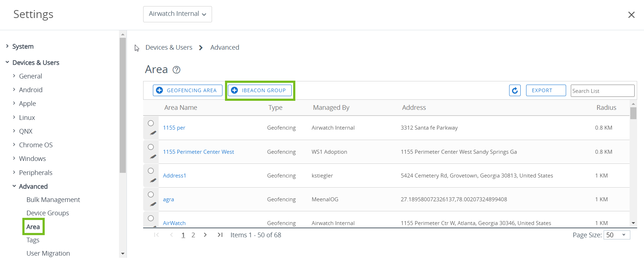Screen dimensions: 644x265
Task: Collapse the Devices & Users section
Action: [x=7, y=62]
